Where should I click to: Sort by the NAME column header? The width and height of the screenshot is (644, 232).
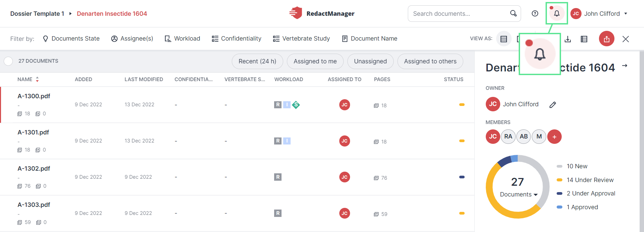(28, 79)
